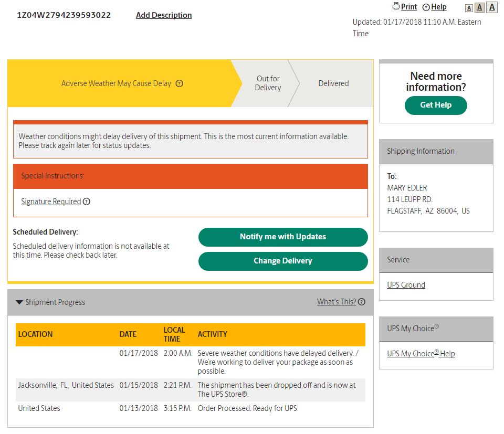
Task: Click the Severe weather conditions delayed delivery activity
Action: click(278, 362)
